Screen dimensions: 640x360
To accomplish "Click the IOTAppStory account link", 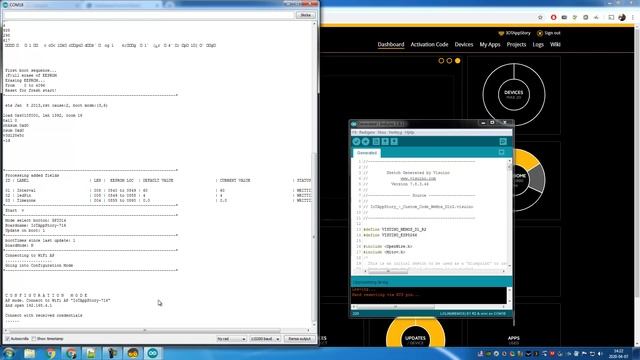I will click(515, 33).
